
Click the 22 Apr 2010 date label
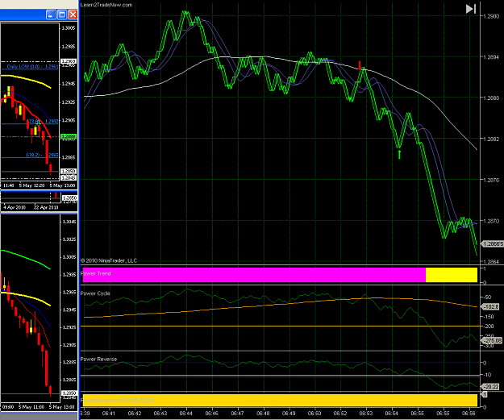pos(46,208)
